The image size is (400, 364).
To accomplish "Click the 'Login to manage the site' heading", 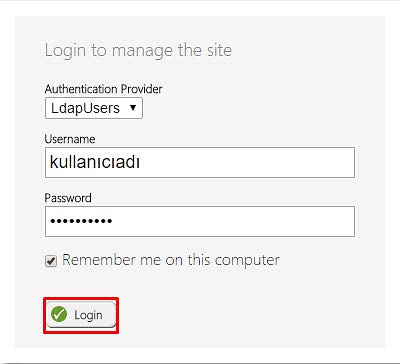I will point(138,50).
